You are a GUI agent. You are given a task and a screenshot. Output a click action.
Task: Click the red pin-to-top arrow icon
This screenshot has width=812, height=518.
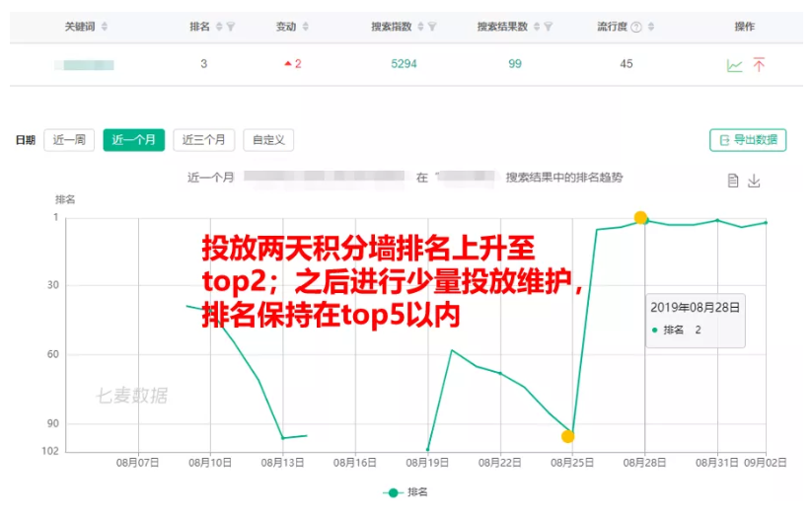pyautogui.click(x=759, y=65)
